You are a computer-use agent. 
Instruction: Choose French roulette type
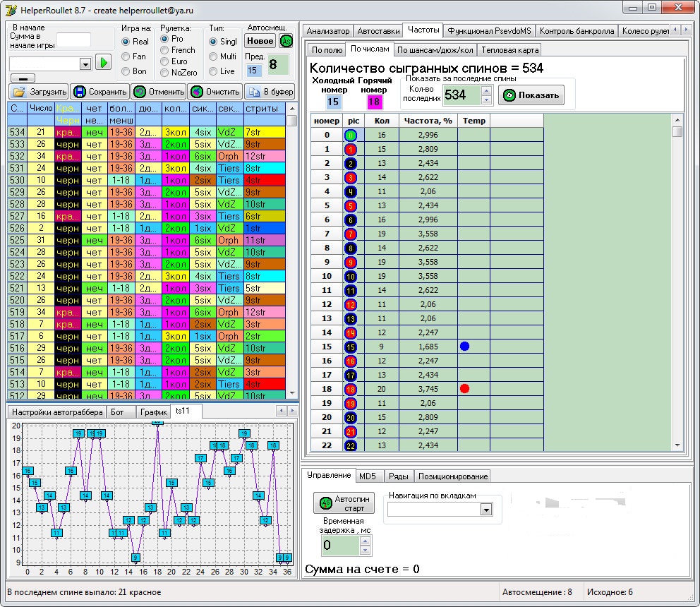click(x=165, y=50)
